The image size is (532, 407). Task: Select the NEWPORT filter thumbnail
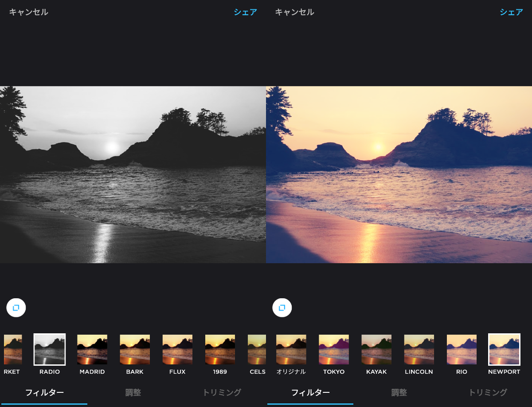[x=504, y=349]
